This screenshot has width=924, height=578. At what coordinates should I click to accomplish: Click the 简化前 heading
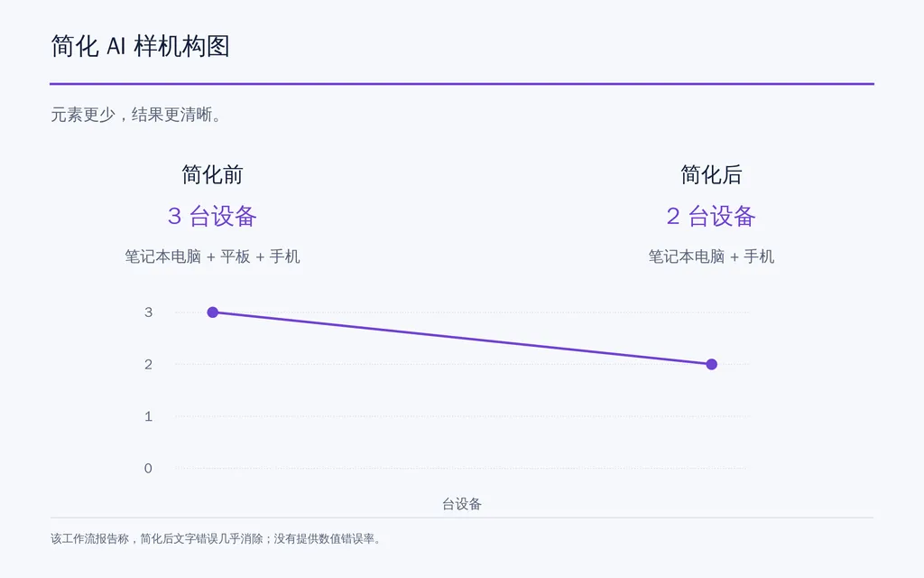[212, 174]
